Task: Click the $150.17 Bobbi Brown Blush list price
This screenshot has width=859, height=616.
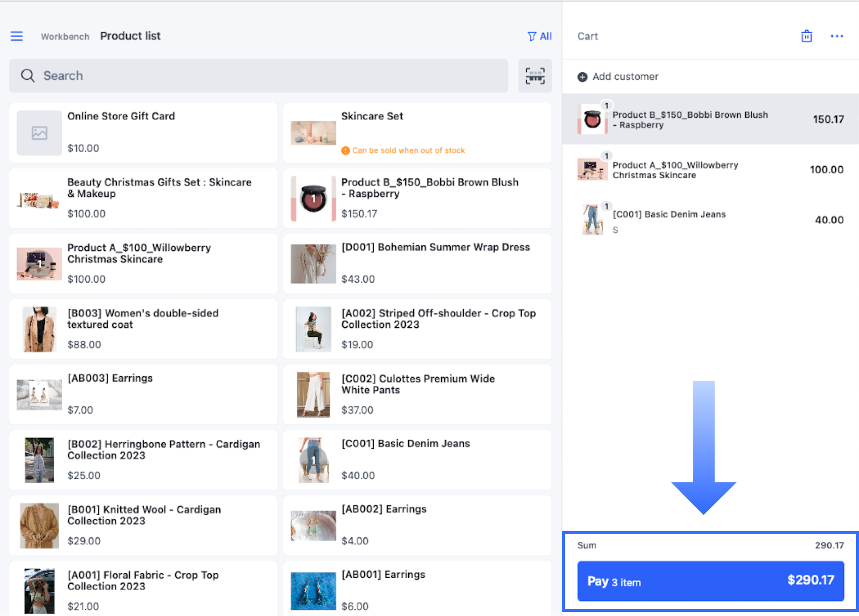Action: tap(359, 214)
